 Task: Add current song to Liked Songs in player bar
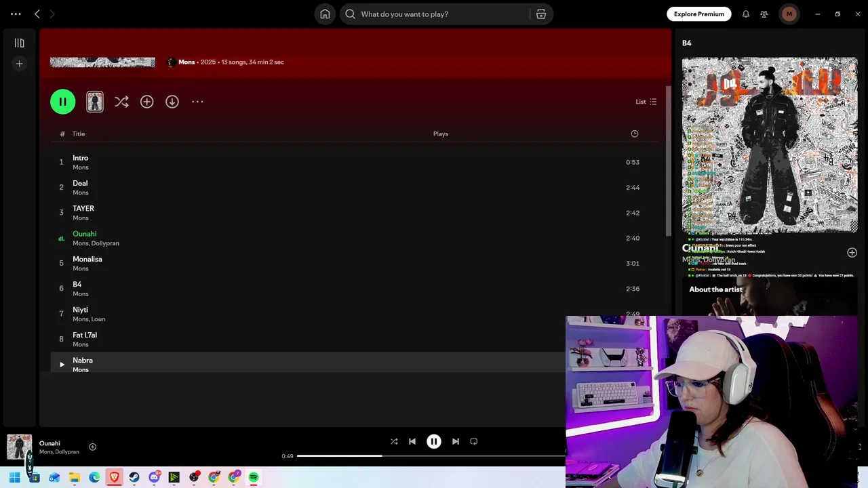click(93, 447)
